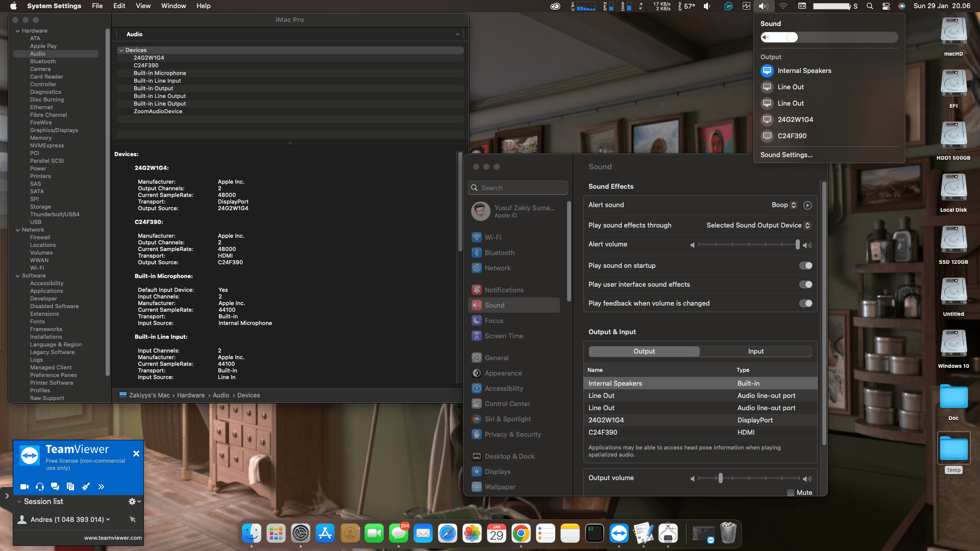Switch to the Output tab
980x551 pixels.
pyautogui.click(x=644, y=352)
